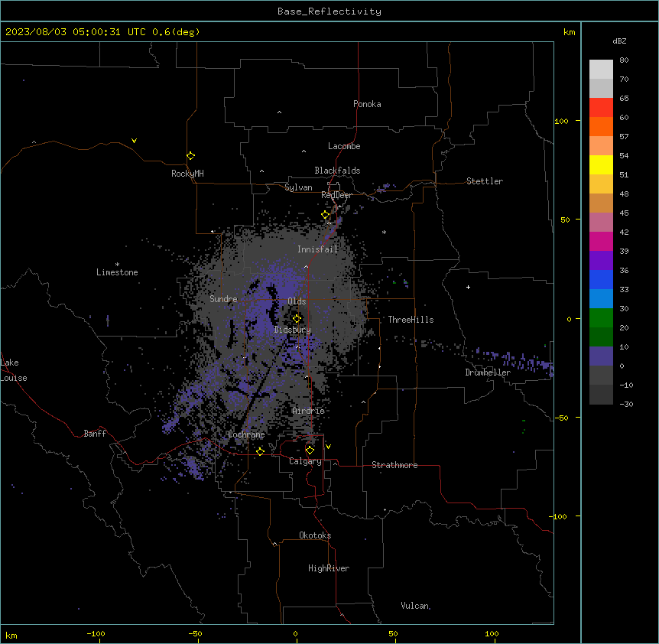Click the white plus marker north of Drumheller
This screenshot has width=659, height=644.
[x=468, y=287]
